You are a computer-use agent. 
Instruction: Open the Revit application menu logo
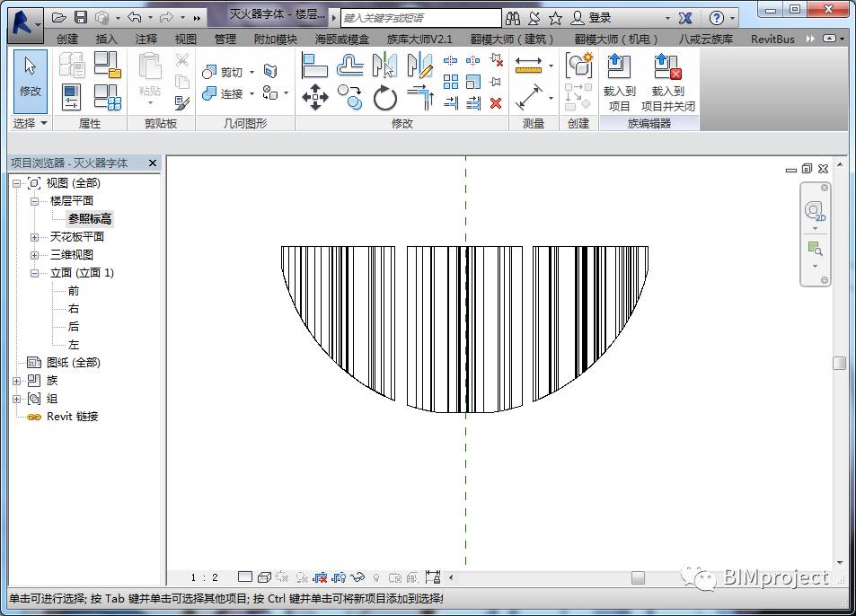pyautogui.click(x=25, y=22)
